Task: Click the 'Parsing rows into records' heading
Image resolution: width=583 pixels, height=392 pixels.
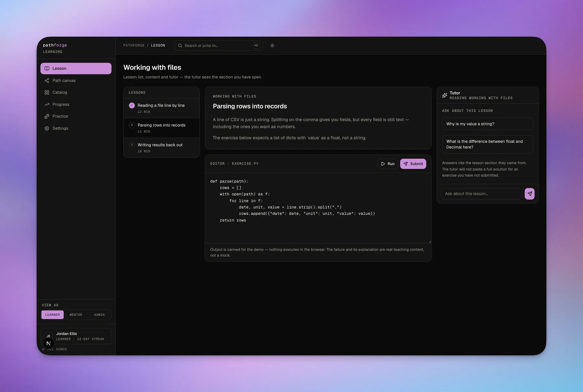Action: (x=250, y=106)
